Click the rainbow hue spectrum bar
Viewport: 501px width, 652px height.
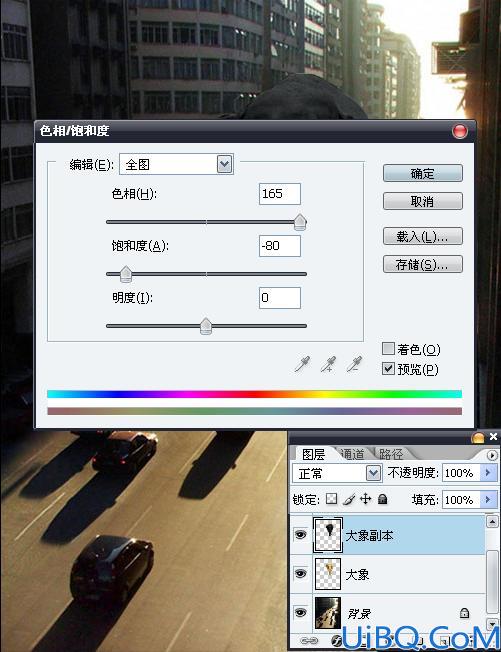coord(254,394)
